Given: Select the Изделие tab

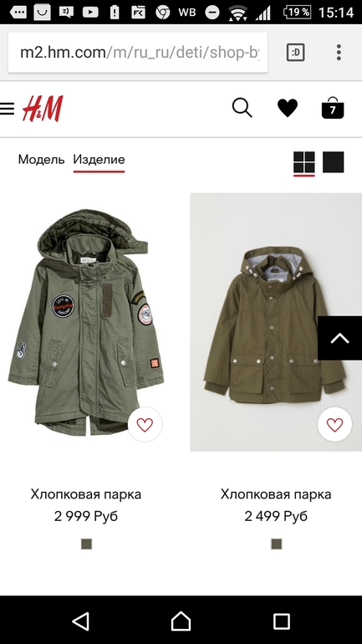Looking at the screenshot, I should click(x=99, y=160).
